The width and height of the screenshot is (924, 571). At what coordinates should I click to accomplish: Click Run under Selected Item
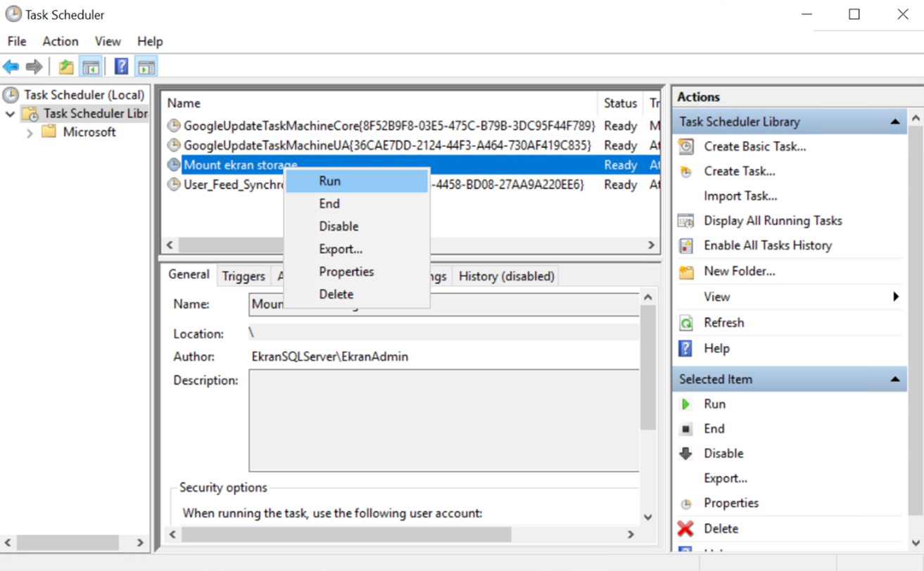716,404
